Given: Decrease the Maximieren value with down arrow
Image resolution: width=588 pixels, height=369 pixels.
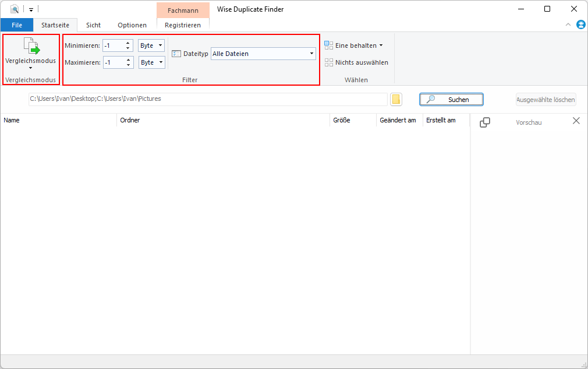Looking at the screenshot, I should click(x=128, y=65).
